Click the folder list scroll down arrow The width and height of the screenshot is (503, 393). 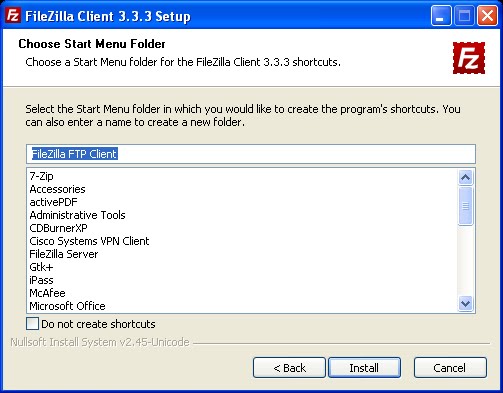(465, 303)
